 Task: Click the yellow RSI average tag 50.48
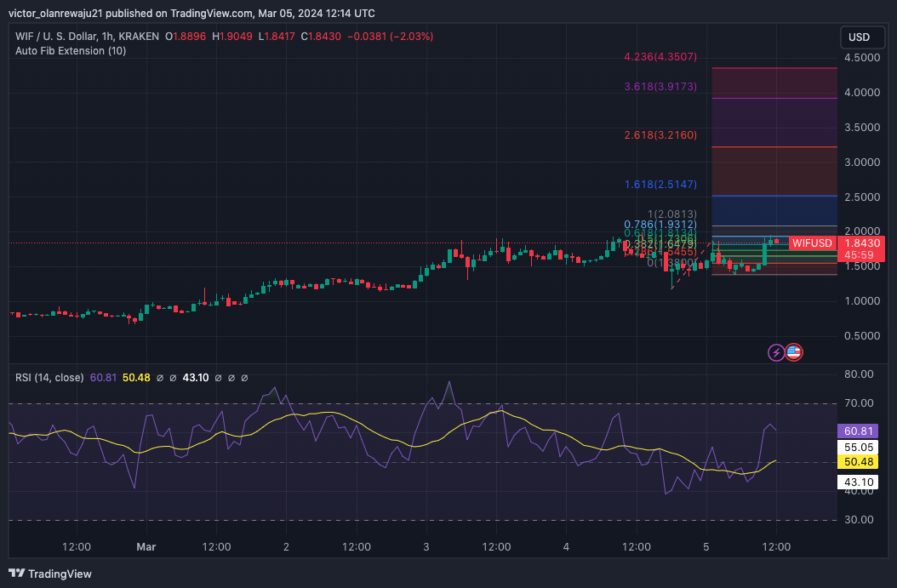[x=858, y=462]
